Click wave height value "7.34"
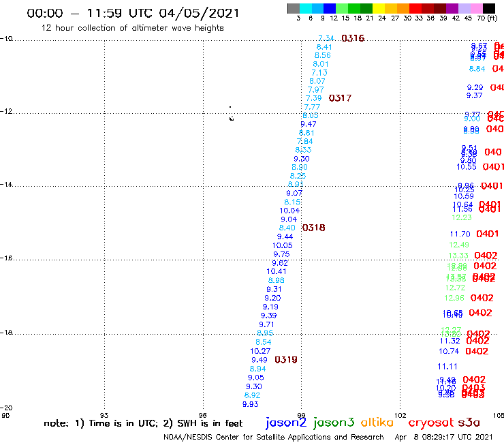Screen dimensions: 504x443 [326, 38]
